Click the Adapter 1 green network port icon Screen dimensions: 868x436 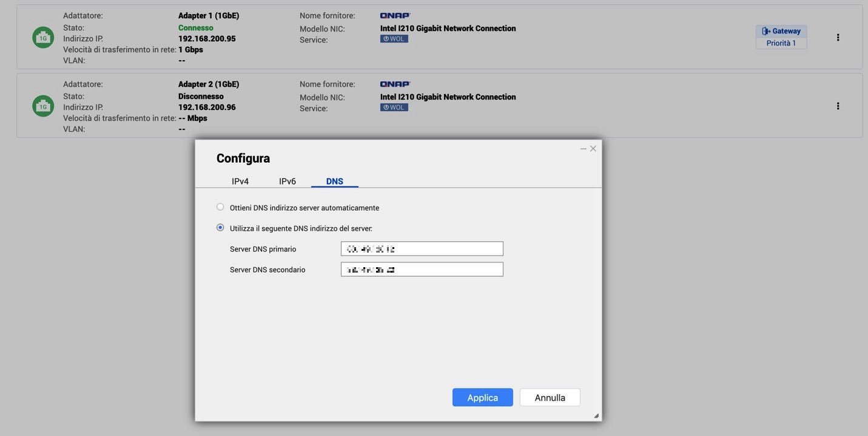pyautogui.click(x=43, y=38)
